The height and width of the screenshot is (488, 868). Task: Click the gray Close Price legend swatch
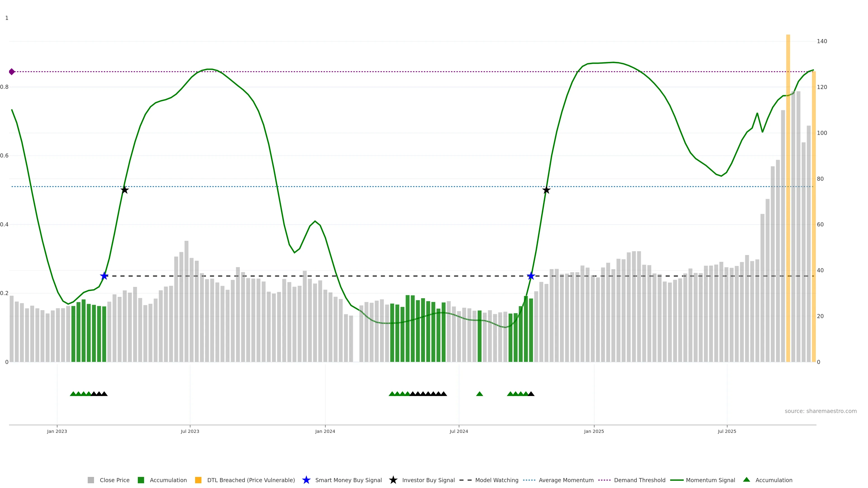91,480
